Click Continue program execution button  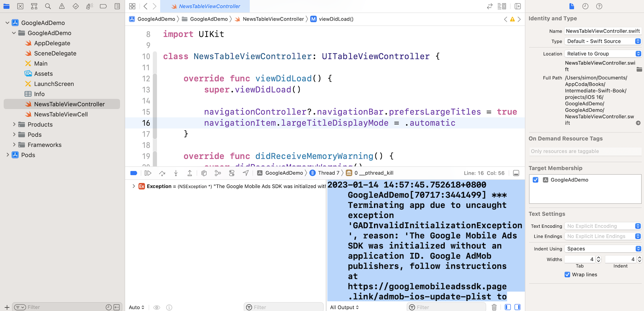click(148, 173)
